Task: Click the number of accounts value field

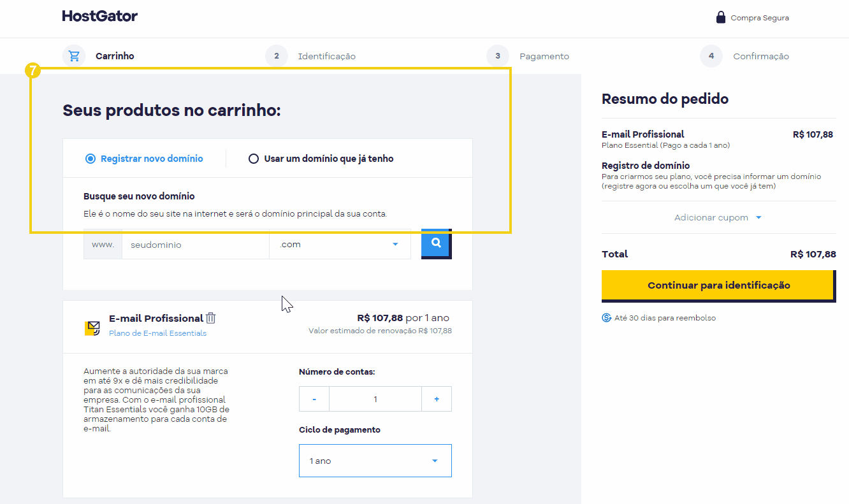Action: pyautogui.click(x=375, y=399)
